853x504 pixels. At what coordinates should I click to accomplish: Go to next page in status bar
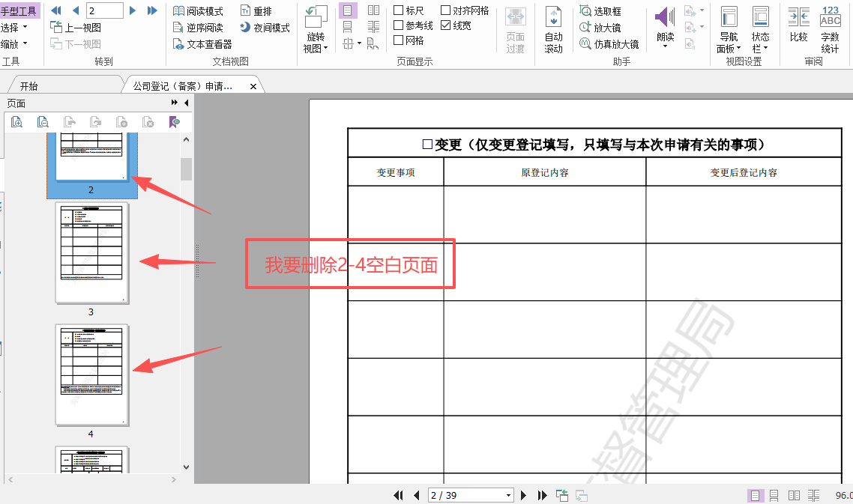[x=523, y=495]
